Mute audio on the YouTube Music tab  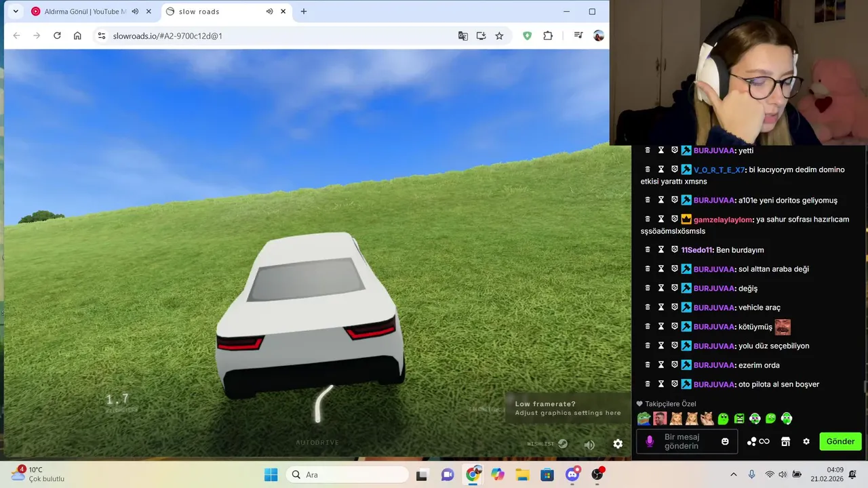[135, 12]
